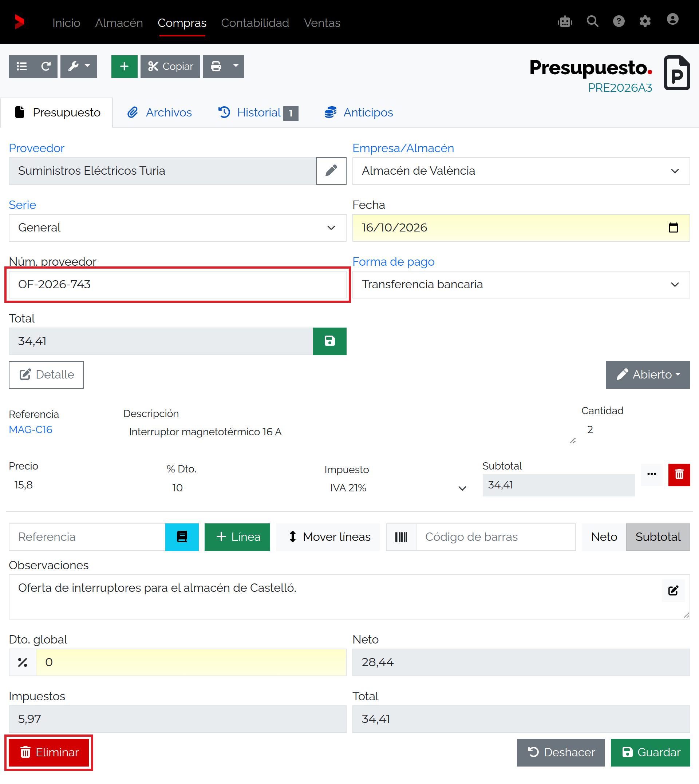Click the robot assistant icon in top bar
The height and width of the screenshot is (784, 699).
(x=565, y=21)
